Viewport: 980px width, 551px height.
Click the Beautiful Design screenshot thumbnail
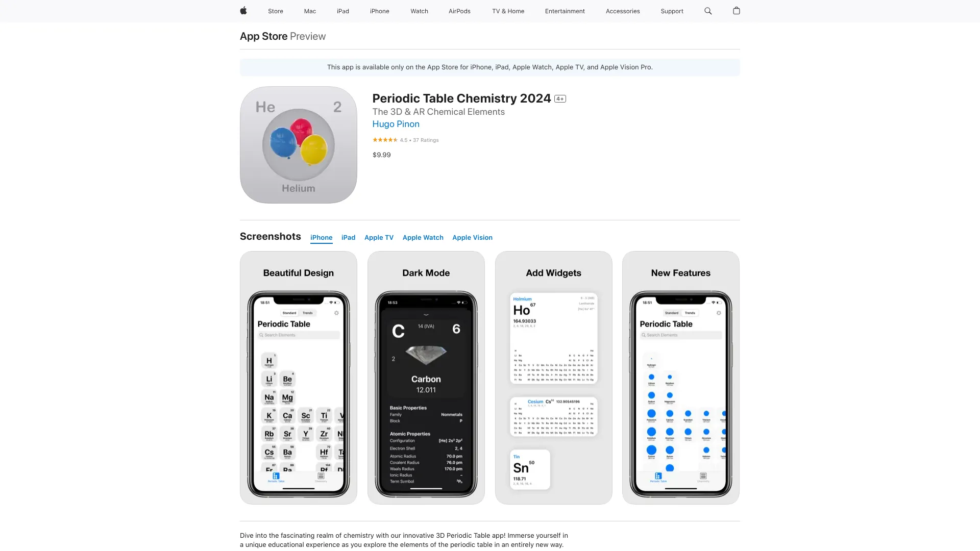point(298,377)
